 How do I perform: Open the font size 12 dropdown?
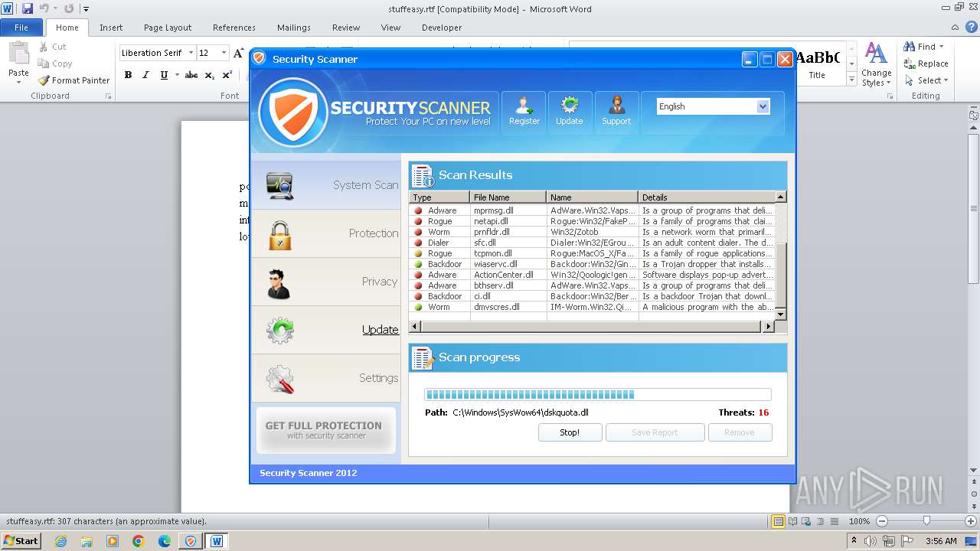tap(224, 53)
